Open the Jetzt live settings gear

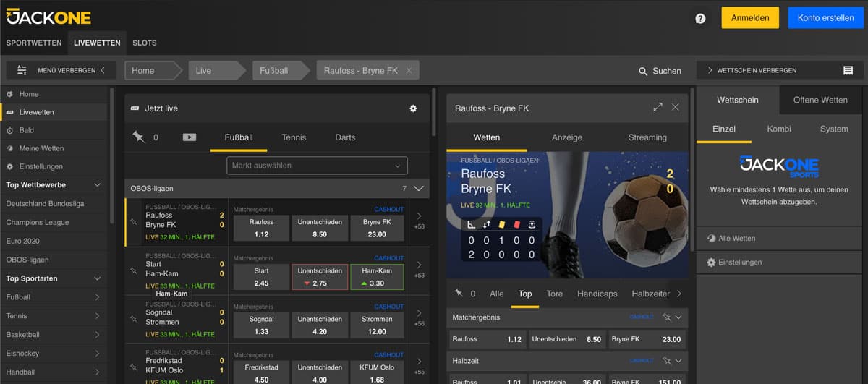click(x=413, y=108)
